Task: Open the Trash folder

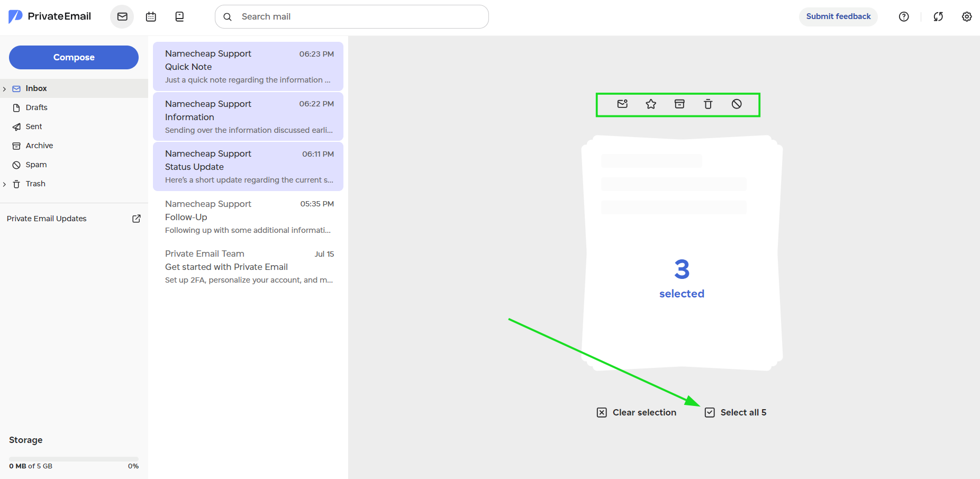Action: pyautogui.click(x=74, y=184)
